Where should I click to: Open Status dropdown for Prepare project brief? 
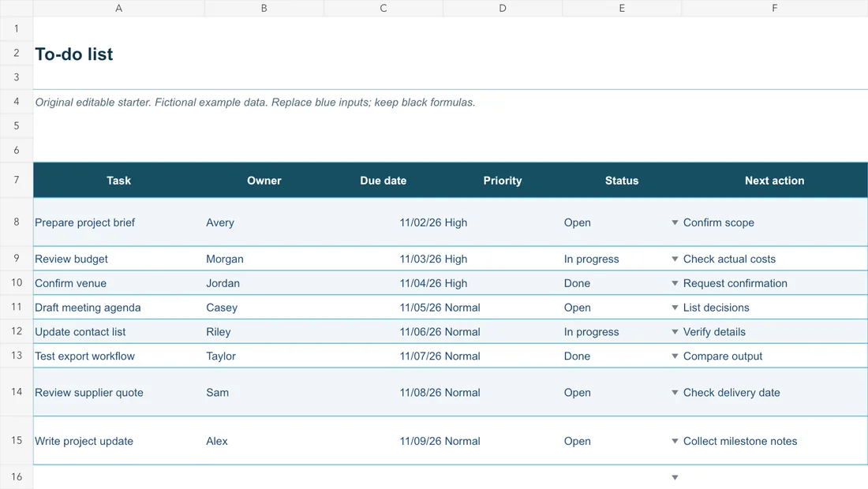[675, 222]
